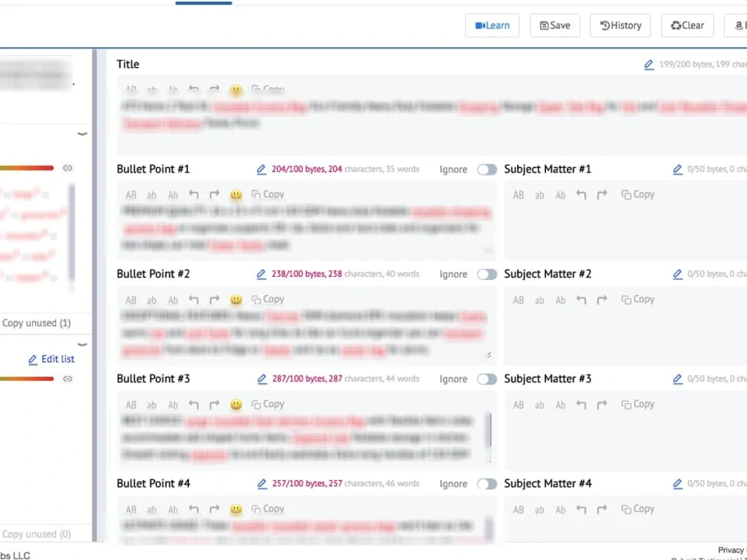
Task: Click edit pencil for Bullet Point #1
Action: click(261, 169)
